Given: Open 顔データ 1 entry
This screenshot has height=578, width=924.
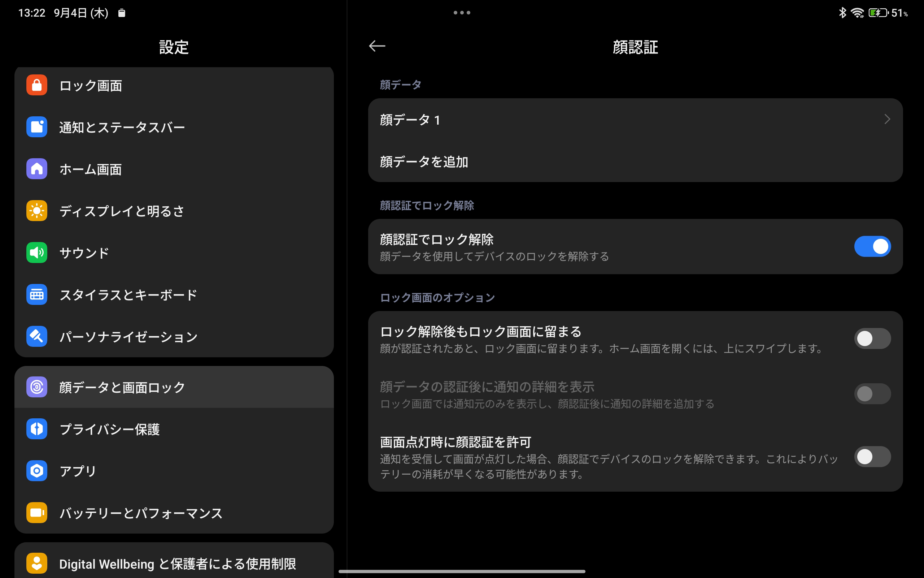Looking at the screenshot, I should [635, 119].
